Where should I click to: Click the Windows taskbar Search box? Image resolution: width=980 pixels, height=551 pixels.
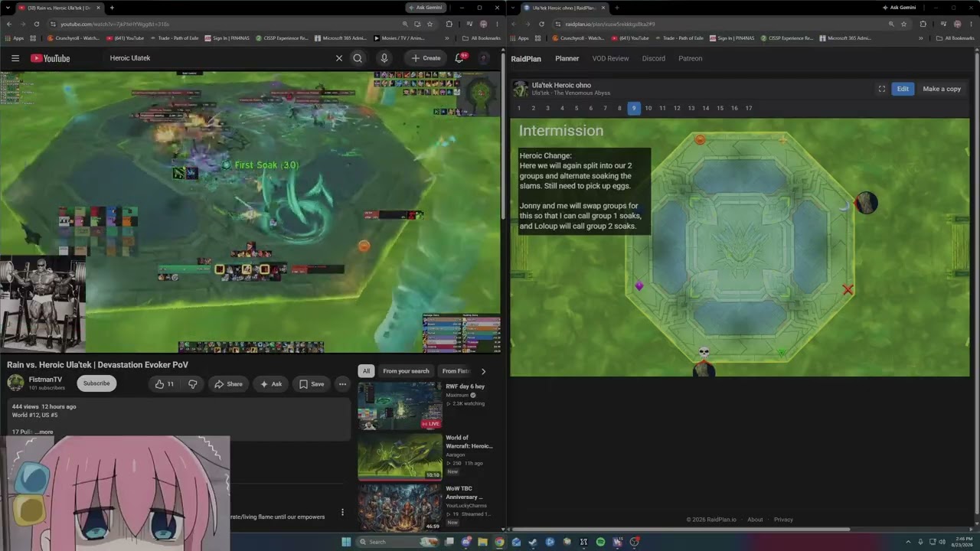pyautogui.click(x=399, y=542)
